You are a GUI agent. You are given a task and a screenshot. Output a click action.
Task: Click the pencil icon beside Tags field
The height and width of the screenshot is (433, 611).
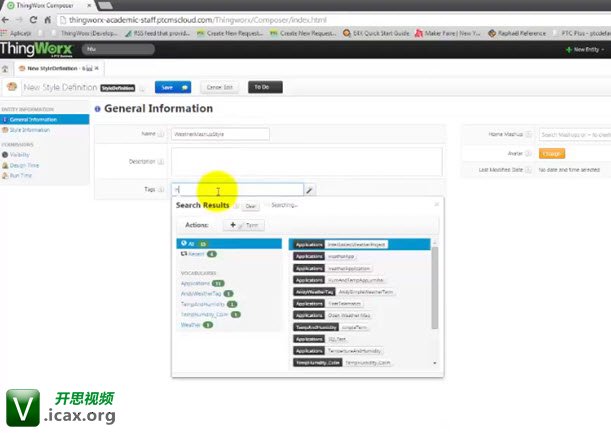pyautogui.click(x=309, y=190)
